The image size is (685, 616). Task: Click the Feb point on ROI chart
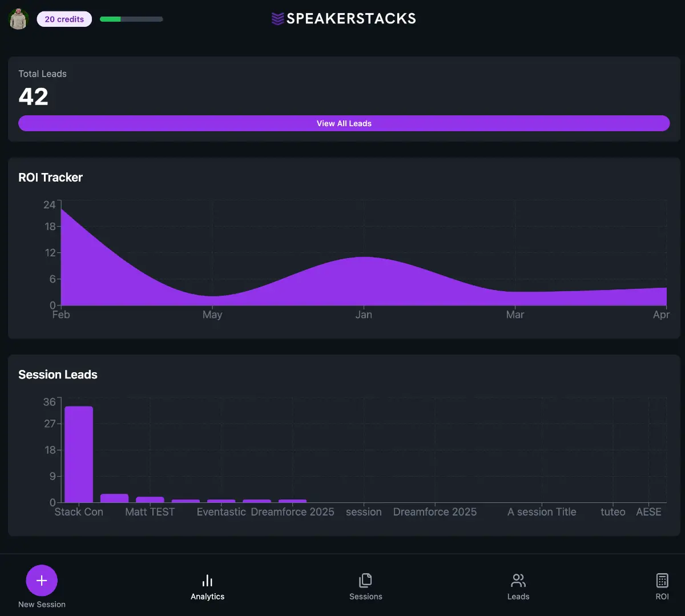(62, 210)
